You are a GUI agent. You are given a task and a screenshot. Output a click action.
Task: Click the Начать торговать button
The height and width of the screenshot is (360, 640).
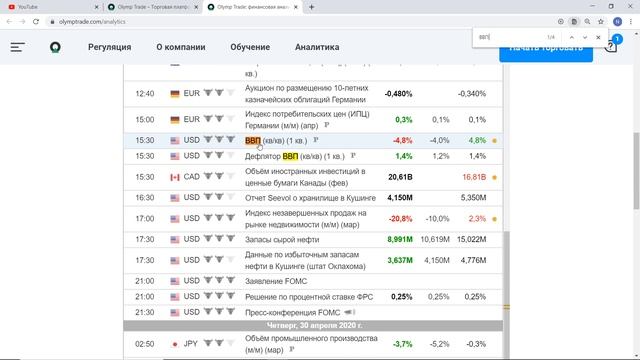546,54
